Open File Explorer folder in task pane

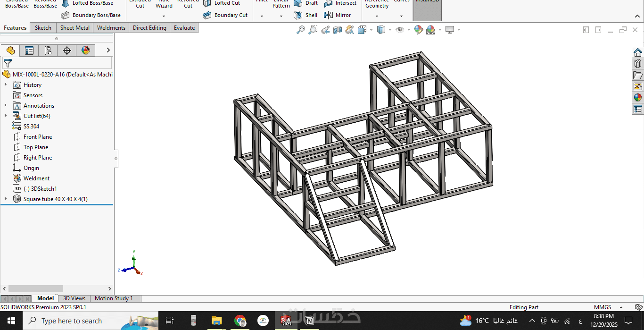(638, 75)
